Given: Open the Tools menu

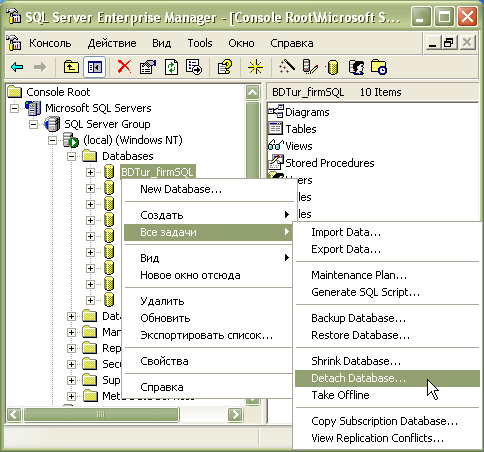Looking at the screenshot, I should 200,43.
